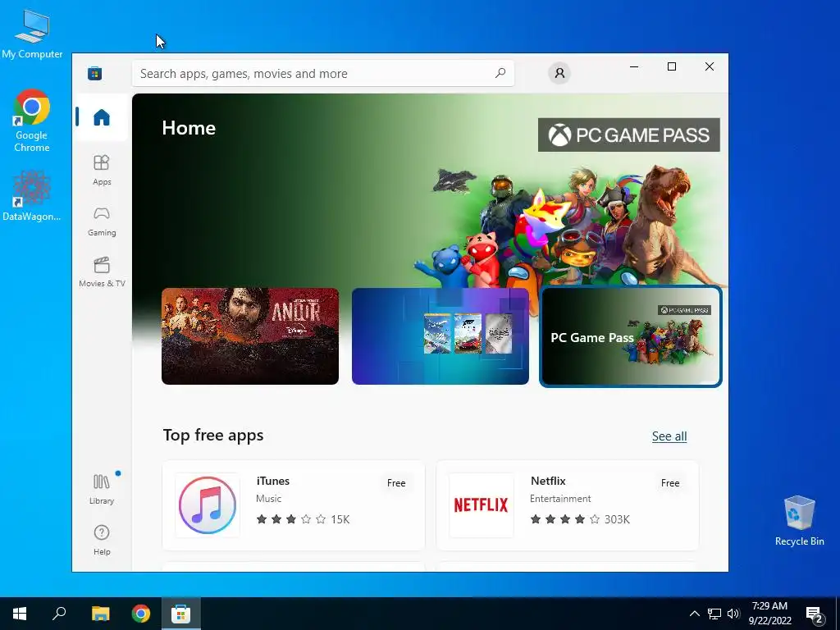The width and height of the screenshot is (840, 630).
Task: Select Google Chrome desktop shortcut
Action: point(32,121)
